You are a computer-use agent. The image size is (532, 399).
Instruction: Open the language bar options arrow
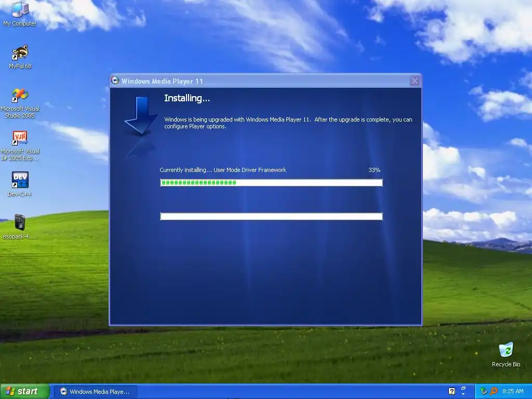[463, 394]
